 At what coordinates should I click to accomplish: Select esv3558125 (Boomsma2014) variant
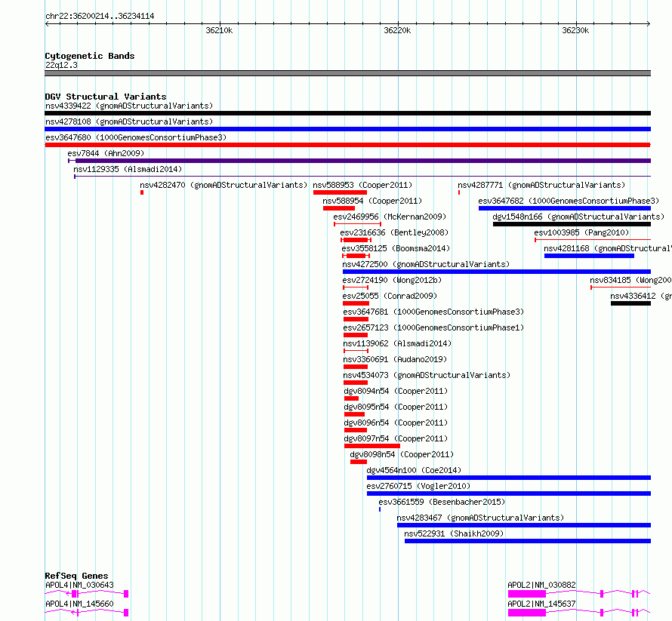[396, 248]
